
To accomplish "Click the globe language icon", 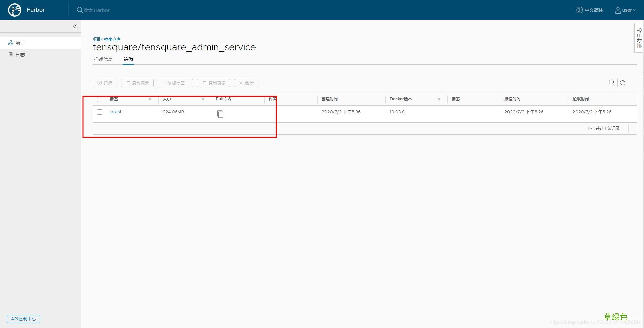I will (580, 10).
